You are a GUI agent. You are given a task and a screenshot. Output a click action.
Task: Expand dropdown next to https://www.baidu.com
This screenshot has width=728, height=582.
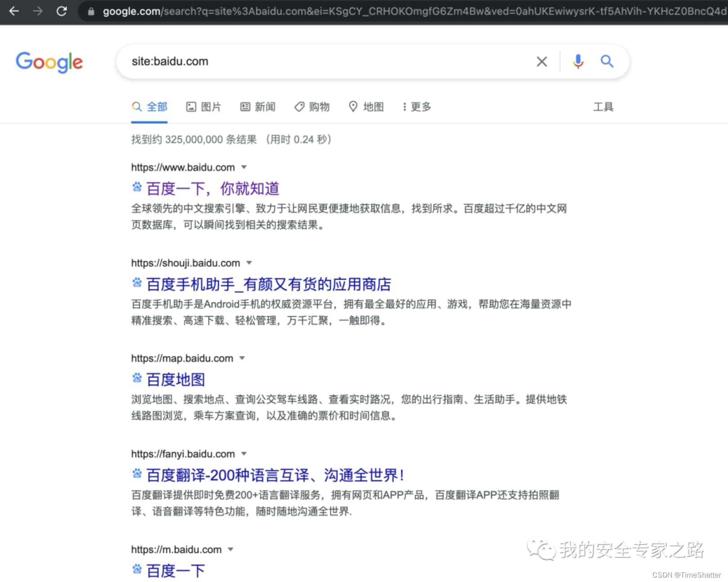pyautogui.click(x=244, y=167)
